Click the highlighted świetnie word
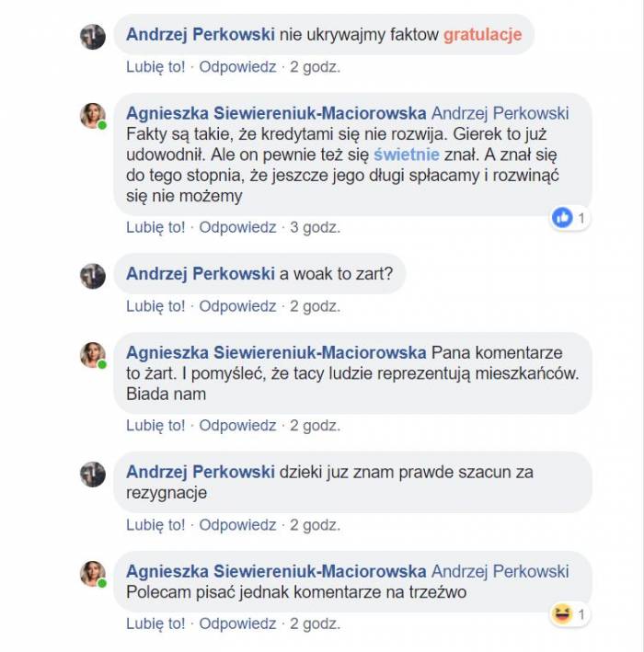The width and height of the screenshot is (644, 652). click(407, 154)
